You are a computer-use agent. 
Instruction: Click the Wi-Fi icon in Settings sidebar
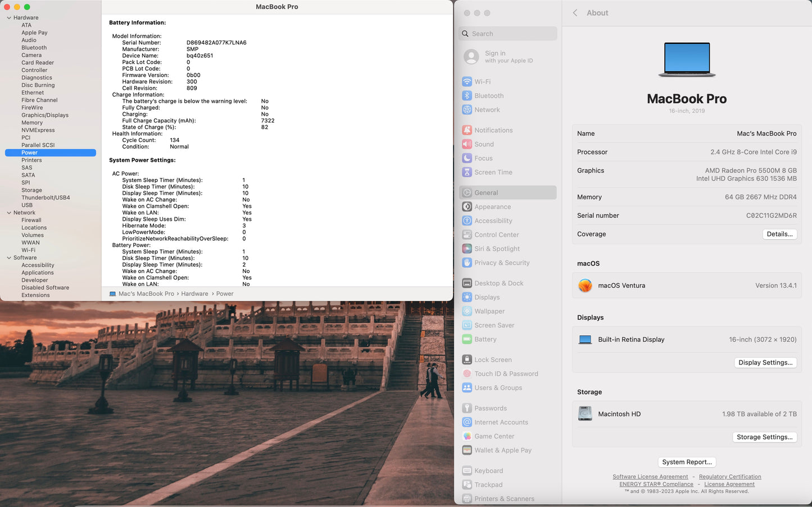point(466,82)
